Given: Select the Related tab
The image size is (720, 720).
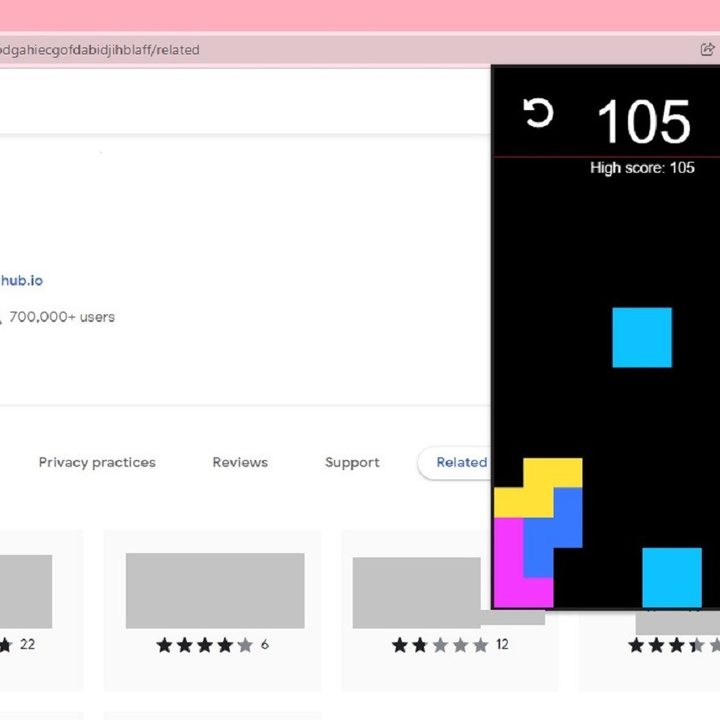Looking at the screenshot, I should pos(461,462).
